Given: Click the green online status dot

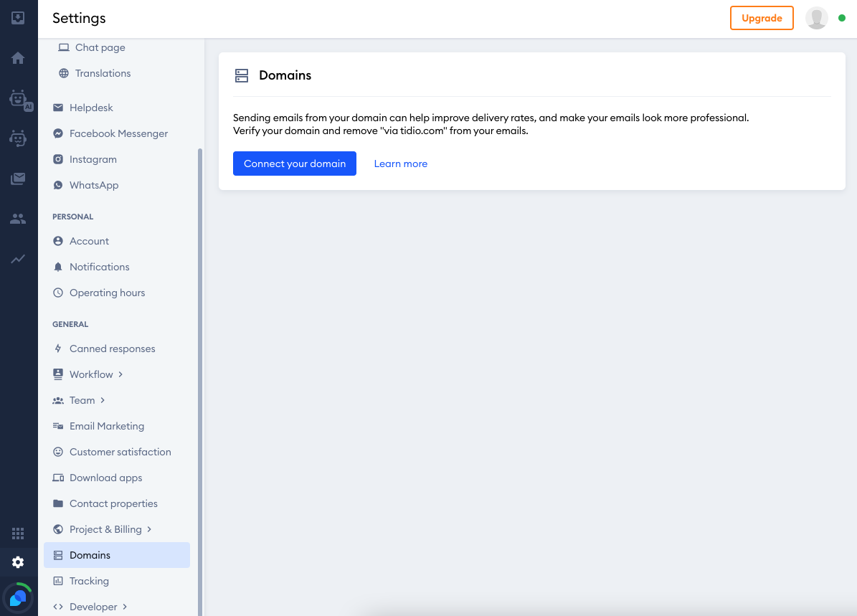Looking at the screenshot, I should click(842, 18).
